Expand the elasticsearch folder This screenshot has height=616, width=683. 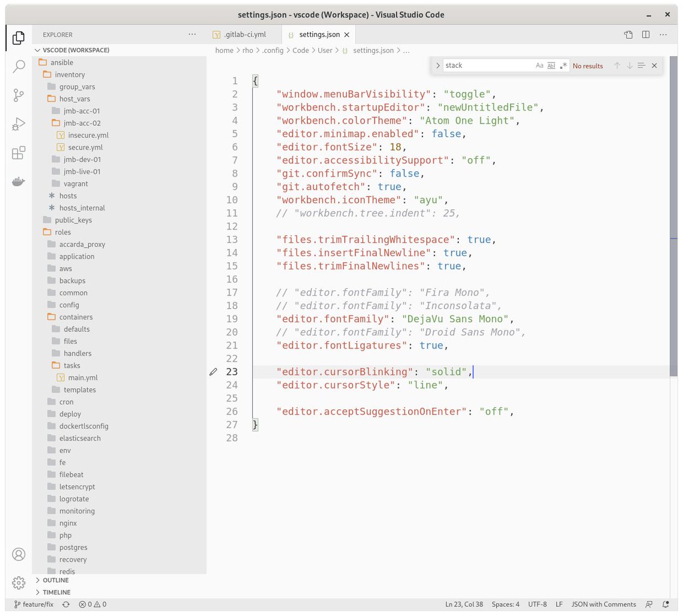coord(120,438)
